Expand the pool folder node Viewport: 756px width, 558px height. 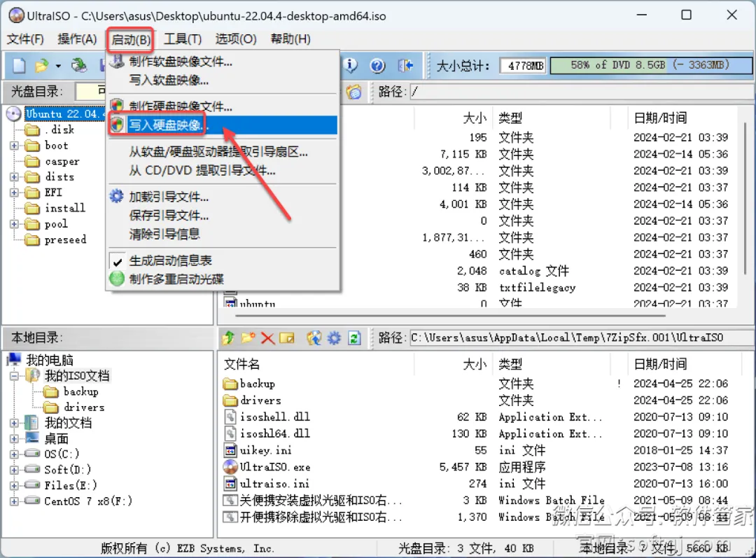15,224
